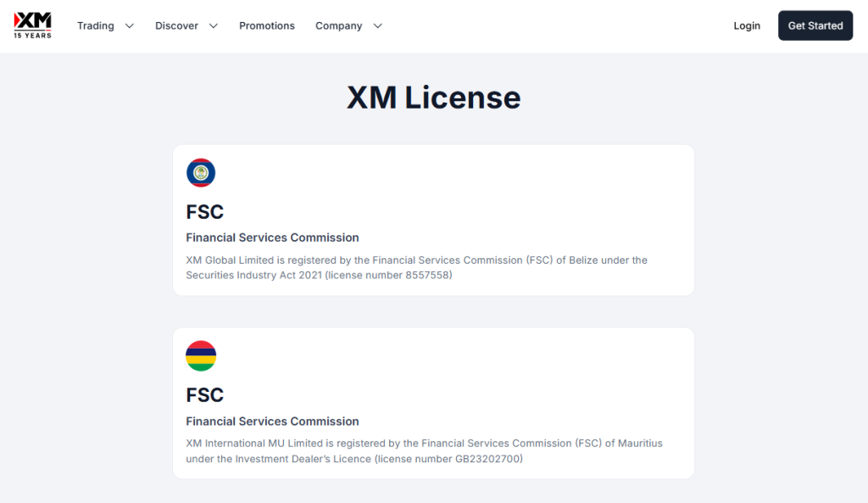Click the Login link
868x503 pixels.
(747, 26)
